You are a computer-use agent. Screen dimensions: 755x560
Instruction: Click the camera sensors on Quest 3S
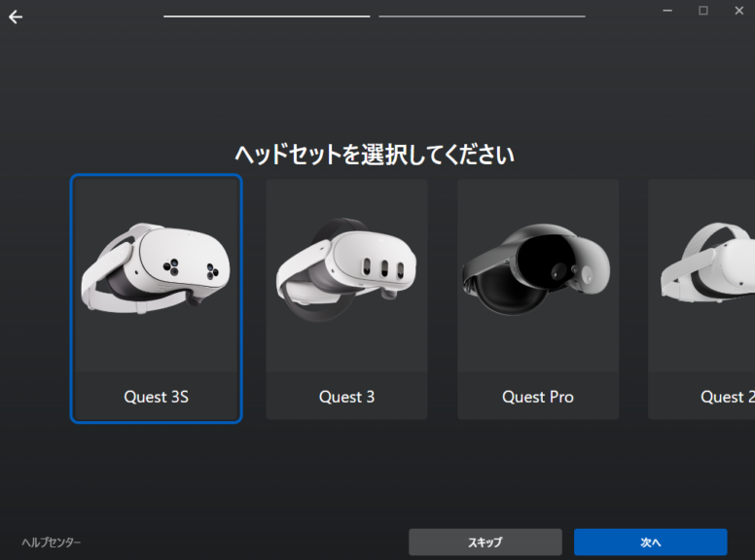click(x=191, y=269)
